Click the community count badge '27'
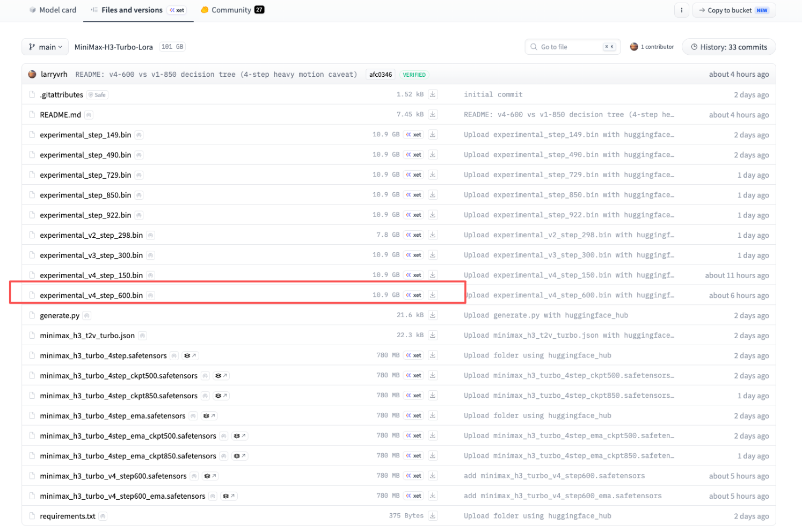 tap(259, 10)
